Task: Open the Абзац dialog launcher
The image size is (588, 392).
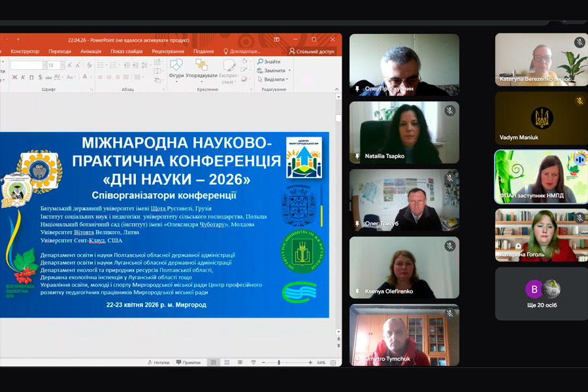Action: 164,90
